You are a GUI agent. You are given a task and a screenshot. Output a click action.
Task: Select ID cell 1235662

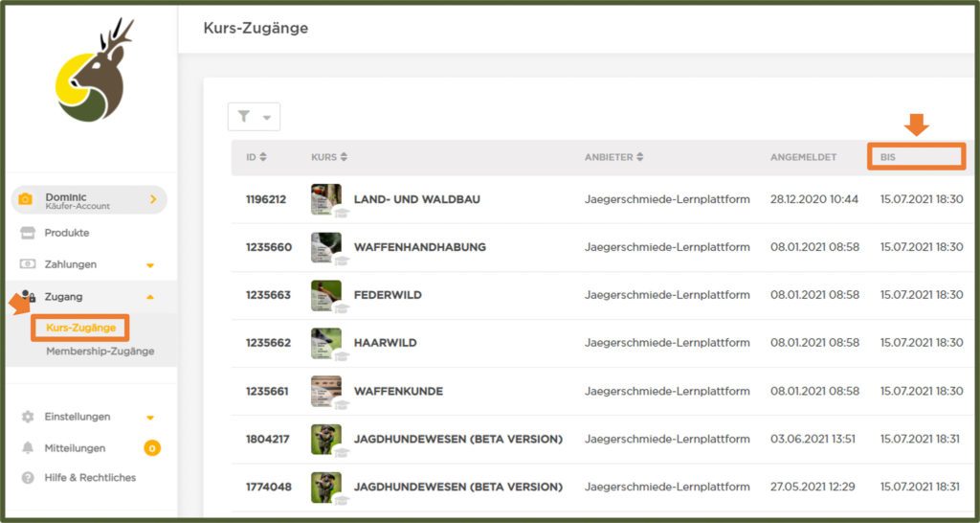tap(268, 343)
